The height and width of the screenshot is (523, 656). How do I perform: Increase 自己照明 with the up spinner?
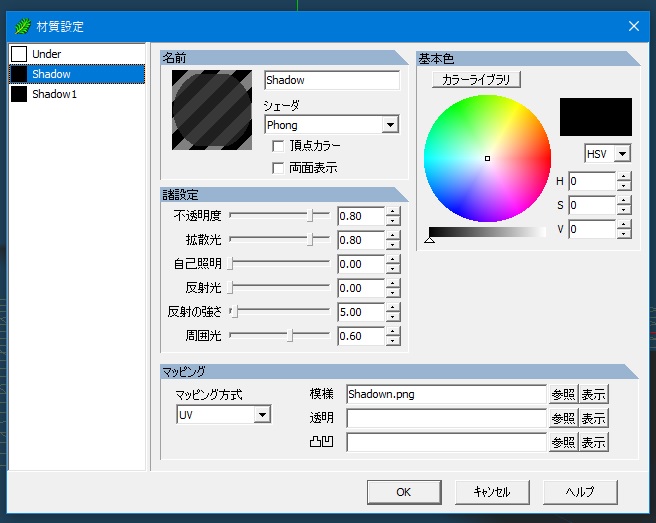(392, 259)
